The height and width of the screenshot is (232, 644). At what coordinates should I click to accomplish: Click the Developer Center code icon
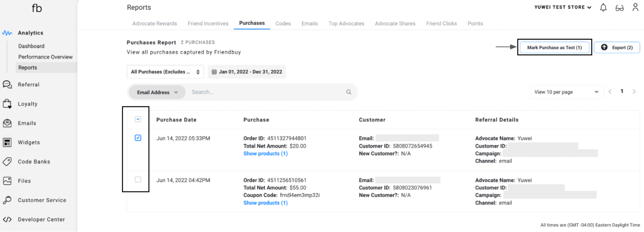(7, 219)
